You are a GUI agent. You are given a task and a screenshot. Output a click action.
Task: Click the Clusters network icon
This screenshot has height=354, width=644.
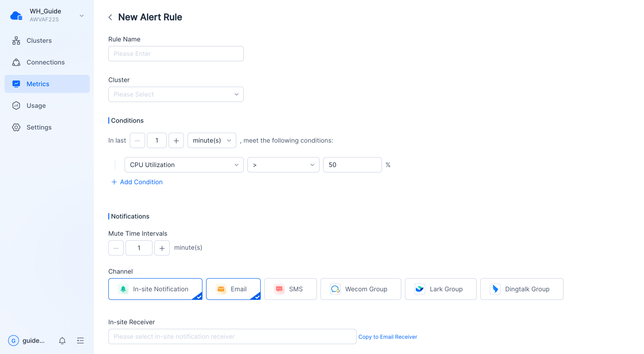point(16,40)
